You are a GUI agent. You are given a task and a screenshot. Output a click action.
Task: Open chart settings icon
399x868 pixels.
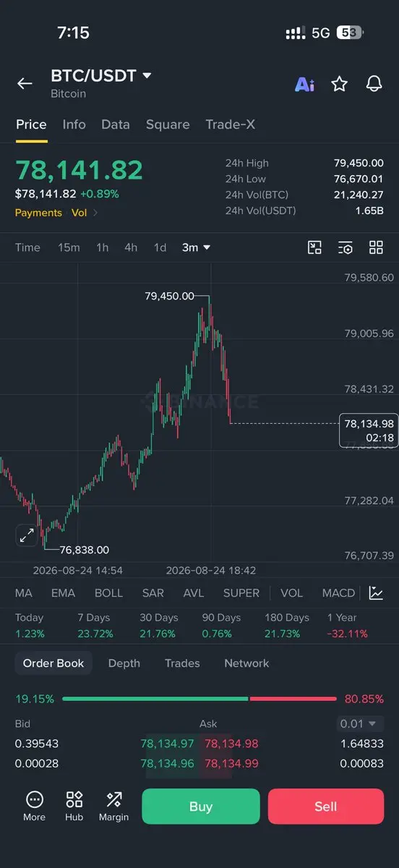346,247
